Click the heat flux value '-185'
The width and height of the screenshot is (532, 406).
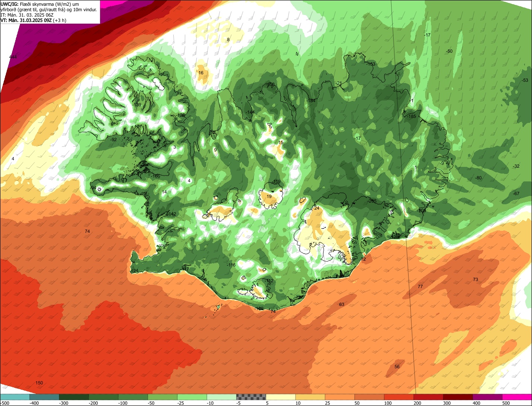[411, 116]
